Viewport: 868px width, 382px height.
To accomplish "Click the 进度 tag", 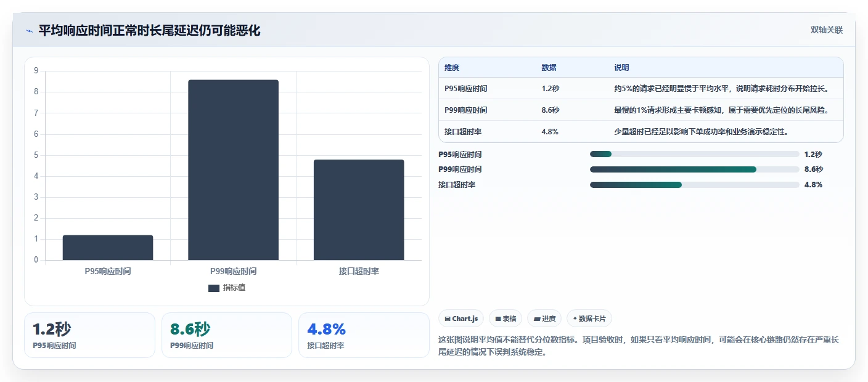I will (x=544, y=319).
